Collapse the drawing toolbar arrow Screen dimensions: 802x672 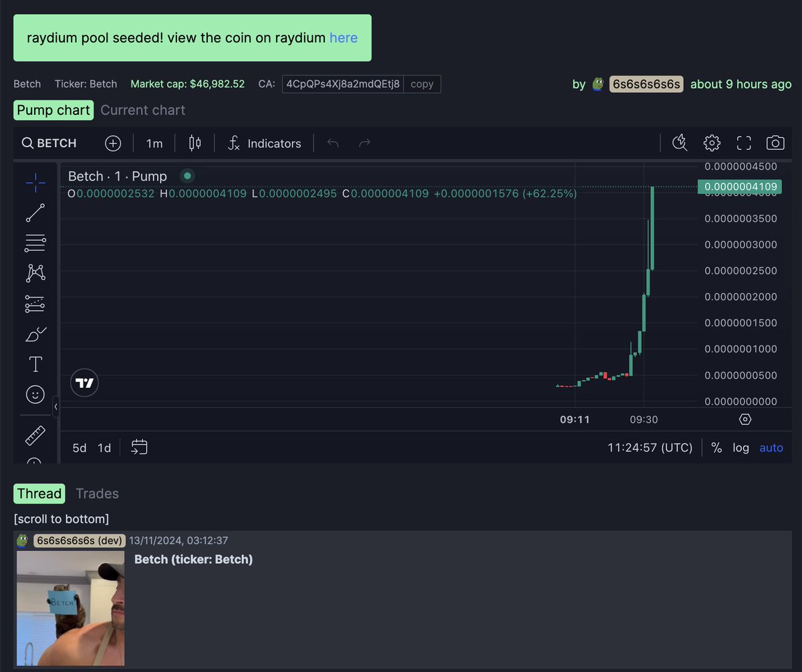55,406
